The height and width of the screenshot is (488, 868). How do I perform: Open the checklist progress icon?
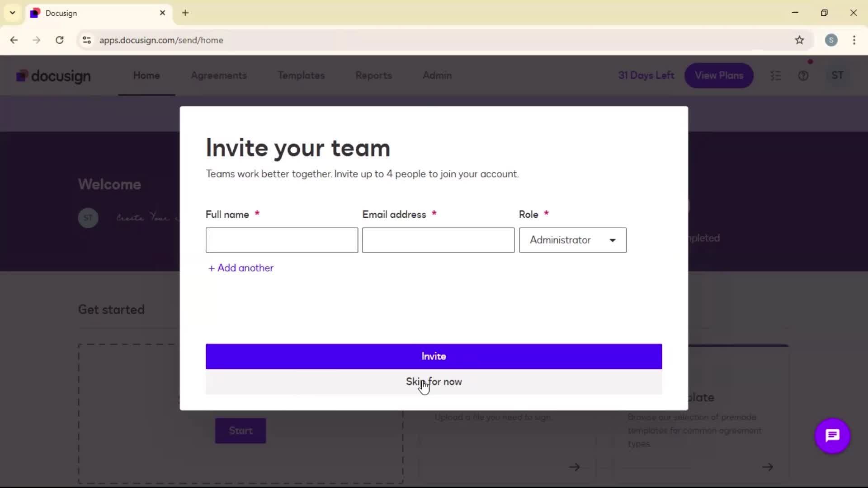[776, 76]
